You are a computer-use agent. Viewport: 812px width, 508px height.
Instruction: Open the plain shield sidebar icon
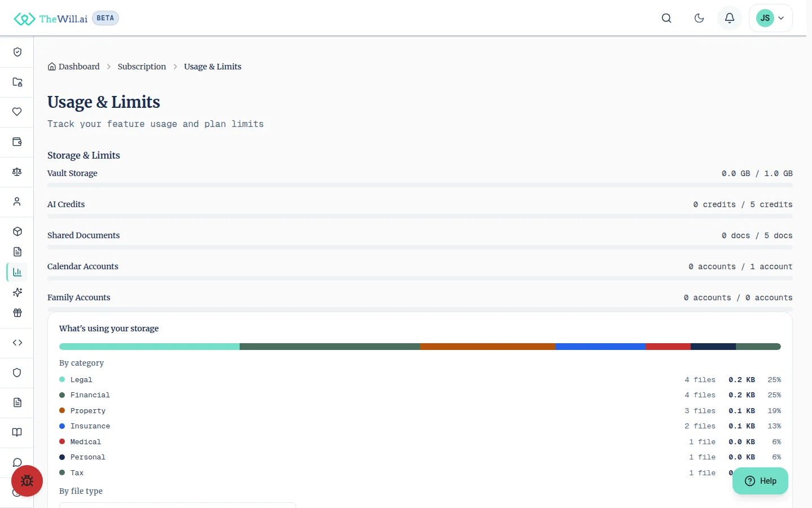pyautogui.click(x=17, y=373)
